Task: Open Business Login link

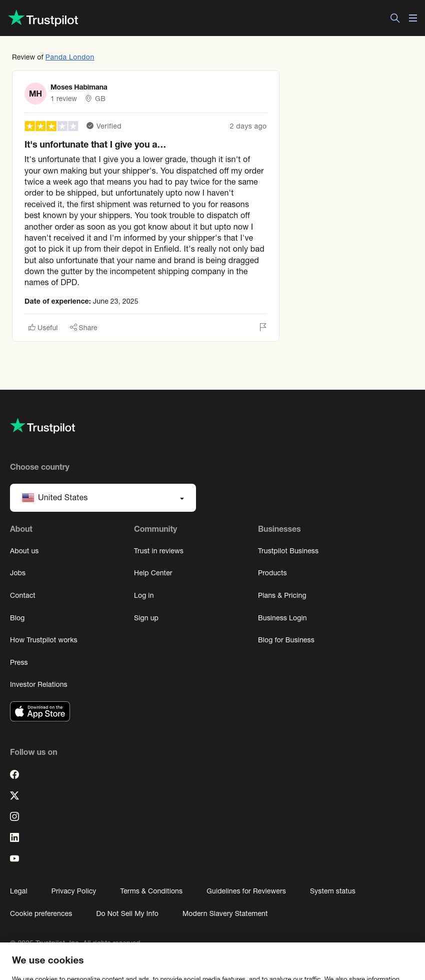Action: 282,618
